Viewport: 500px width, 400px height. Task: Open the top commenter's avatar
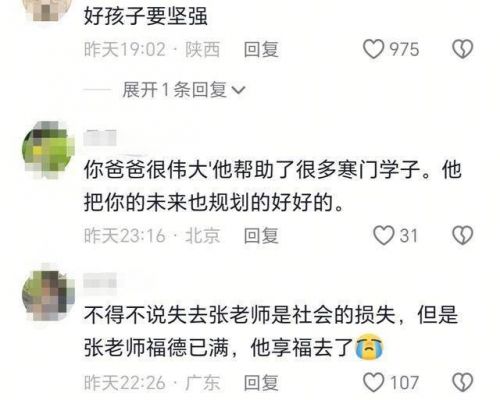pos(49,10)
